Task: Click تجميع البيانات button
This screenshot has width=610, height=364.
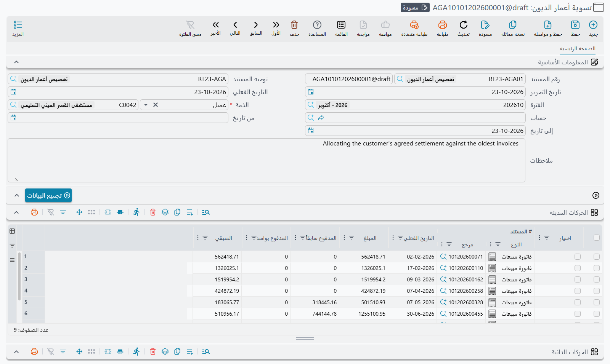Action: point(48,195)
